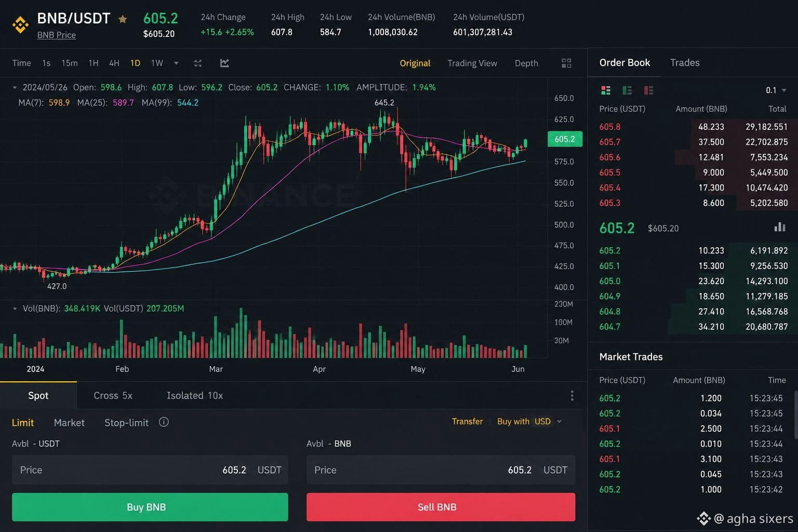Click the 24h High value 607.8

282,32
